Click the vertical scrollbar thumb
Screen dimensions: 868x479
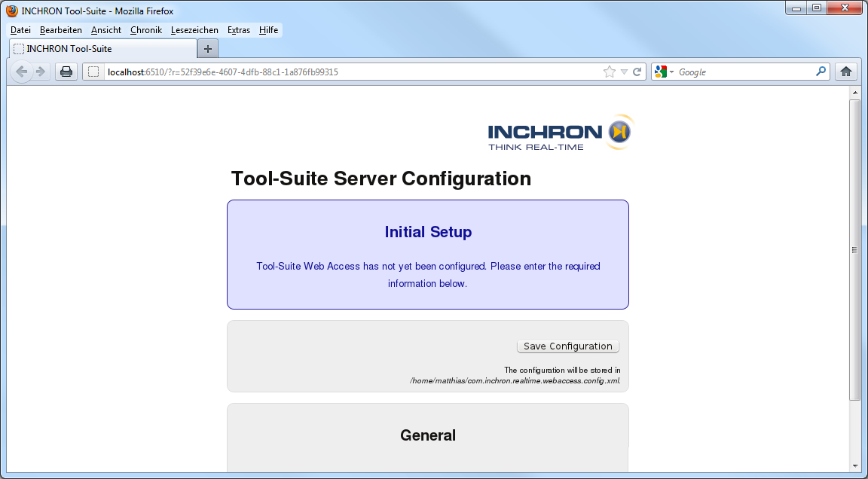coord(854,250)
